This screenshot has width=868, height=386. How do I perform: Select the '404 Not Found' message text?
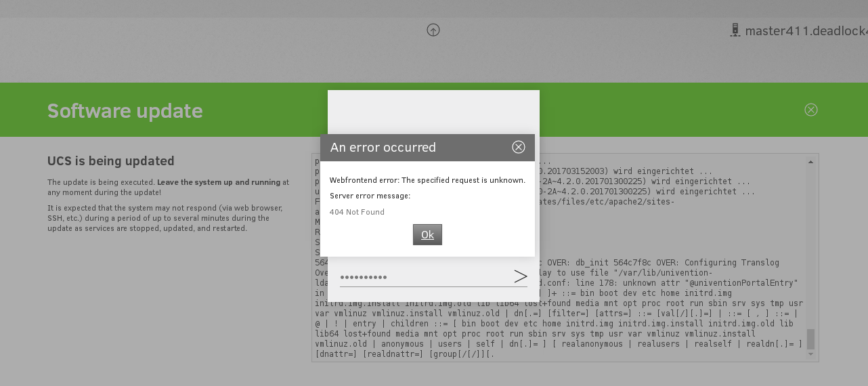pyautogui.click(x=357, y=212)
